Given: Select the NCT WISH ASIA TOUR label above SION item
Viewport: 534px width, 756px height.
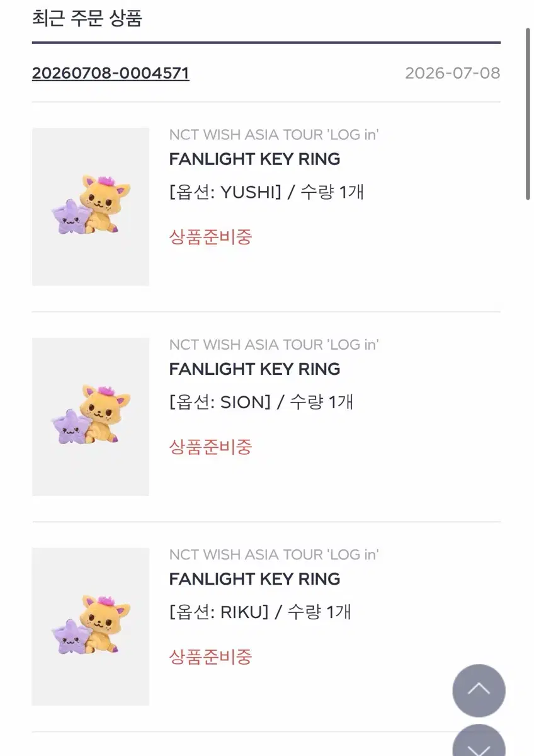Looking at the screenshot, I should [274, 345].
